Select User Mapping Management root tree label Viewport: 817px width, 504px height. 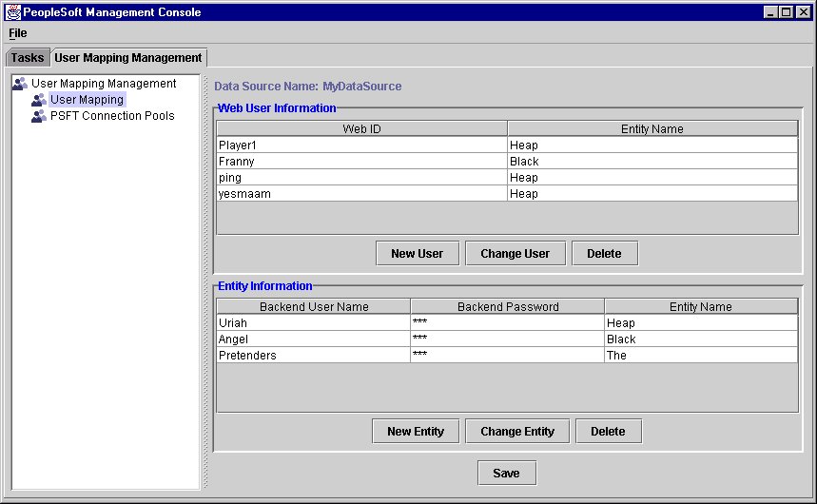point(104,84)
